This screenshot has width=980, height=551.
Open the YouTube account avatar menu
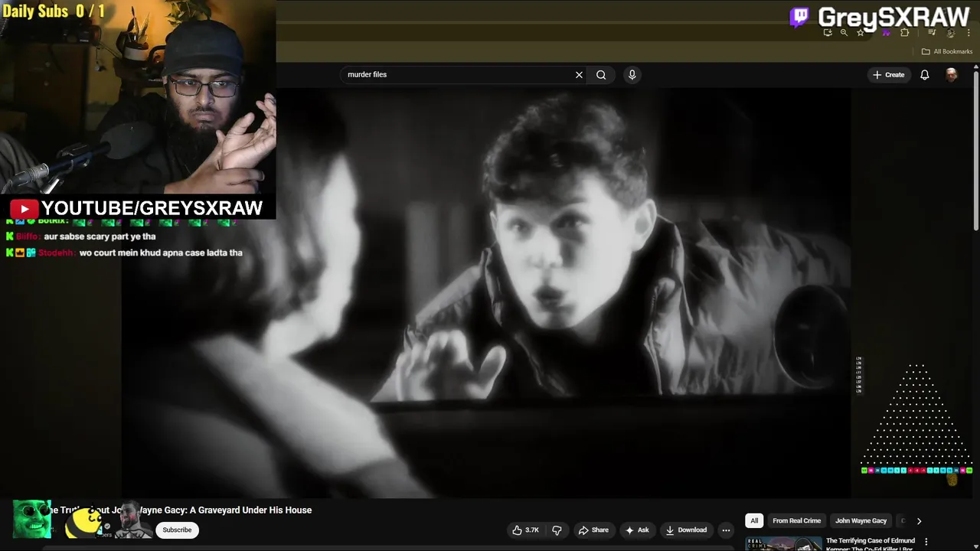coord(951,74)
